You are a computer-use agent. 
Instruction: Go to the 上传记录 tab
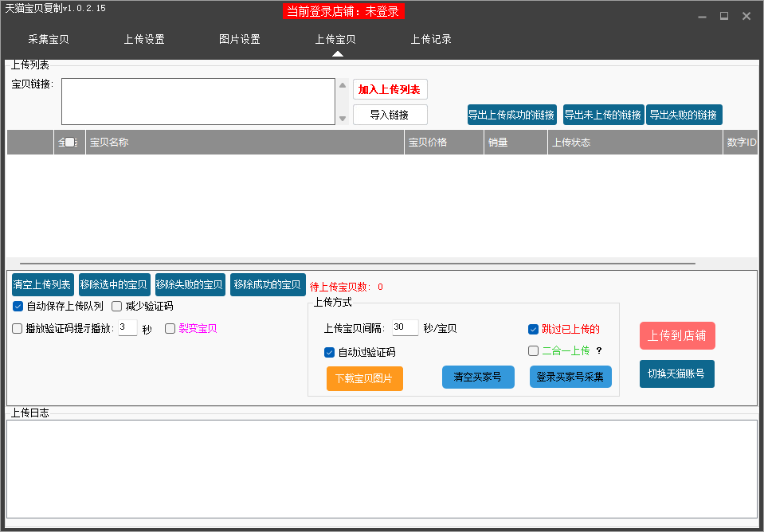pos(431,39)
